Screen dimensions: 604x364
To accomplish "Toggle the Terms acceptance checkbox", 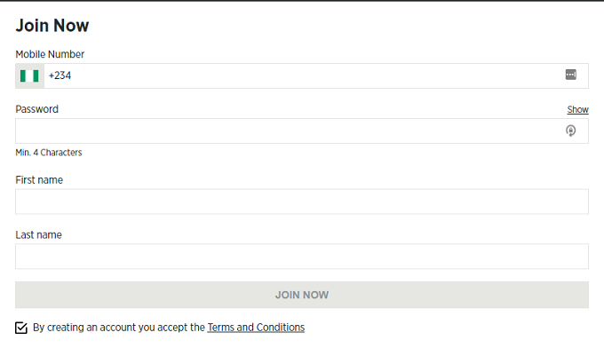I will coord(21,328).
